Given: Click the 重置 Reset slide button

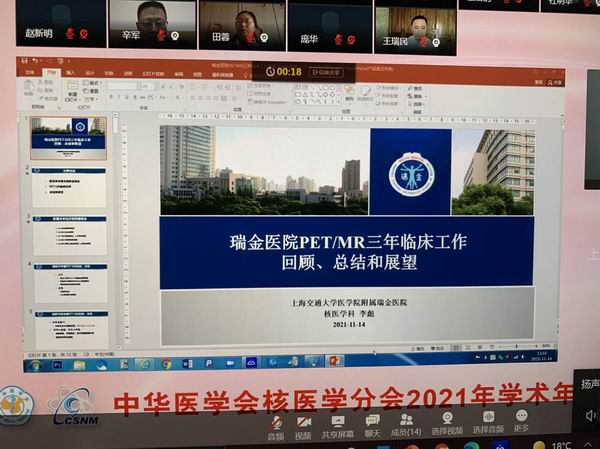Looking at the screenshot, I should (x=91, y=91).
